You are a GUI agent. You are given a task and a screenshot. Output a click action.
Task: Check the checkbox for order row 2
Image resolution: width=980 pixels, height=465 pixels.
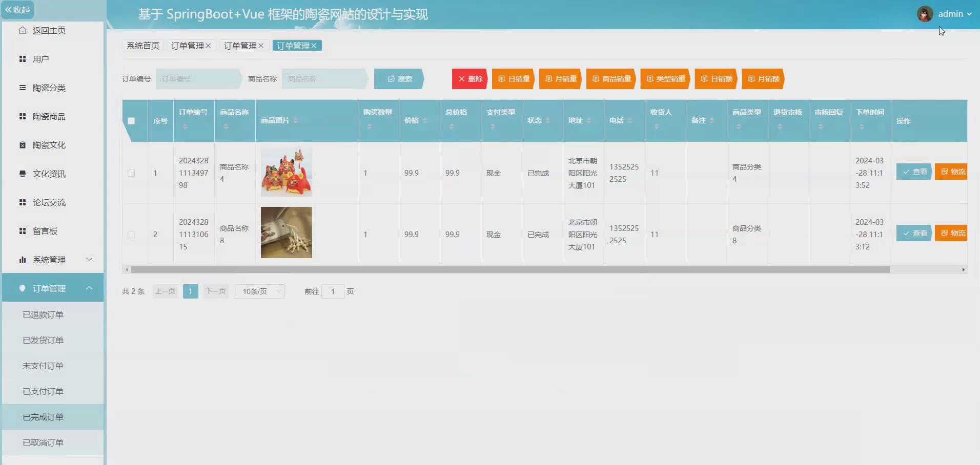(x=131, y=235)
